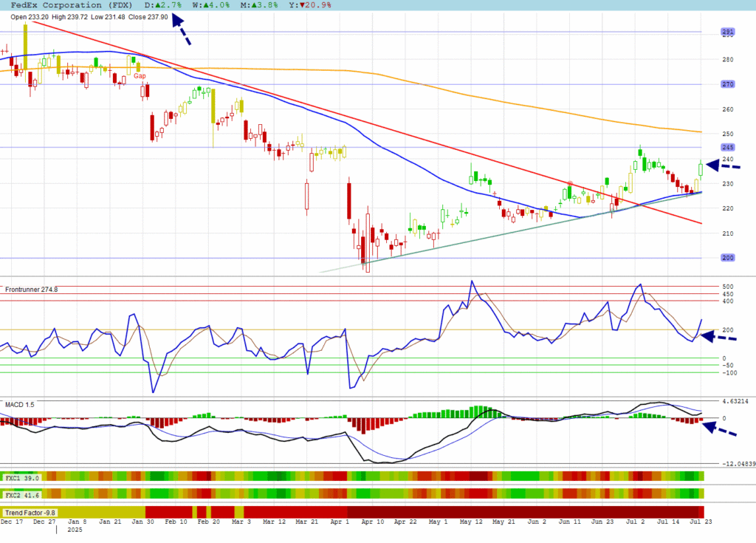This screenshot has height=543, width=756.
Task: Click the Trend Factor -9.8 label
Action: point(30,513)
